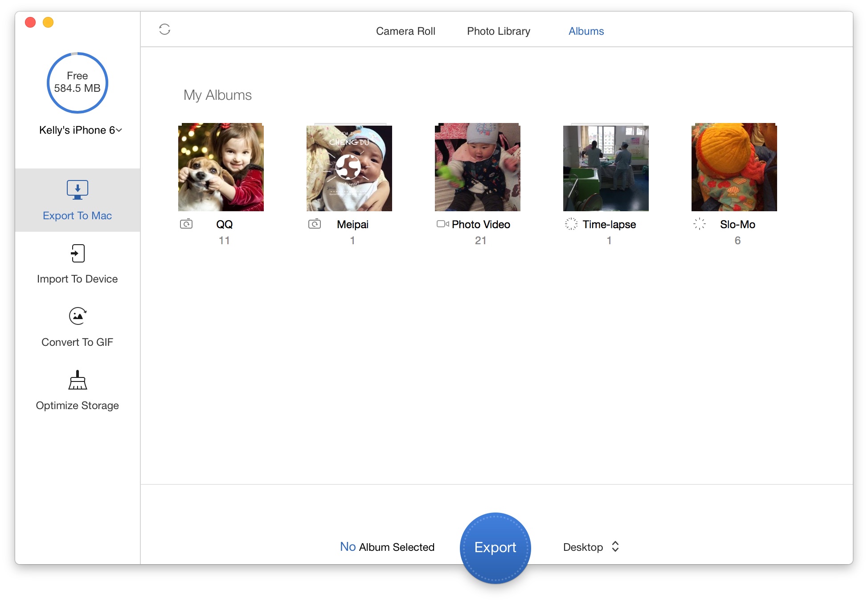The width and height of the screenshot is (868, 615).
Task: Click the Import To Device label
Action: pos(78,279)
